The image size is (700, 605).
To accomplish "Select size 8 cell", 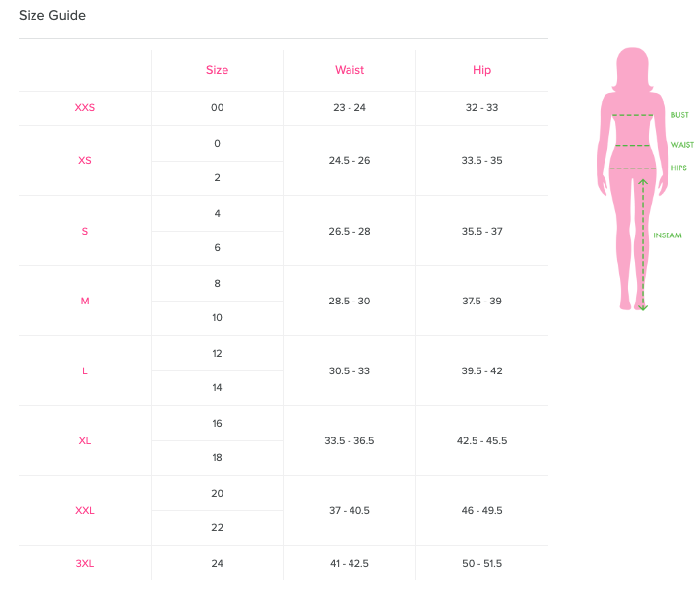I will click(217, 284).
